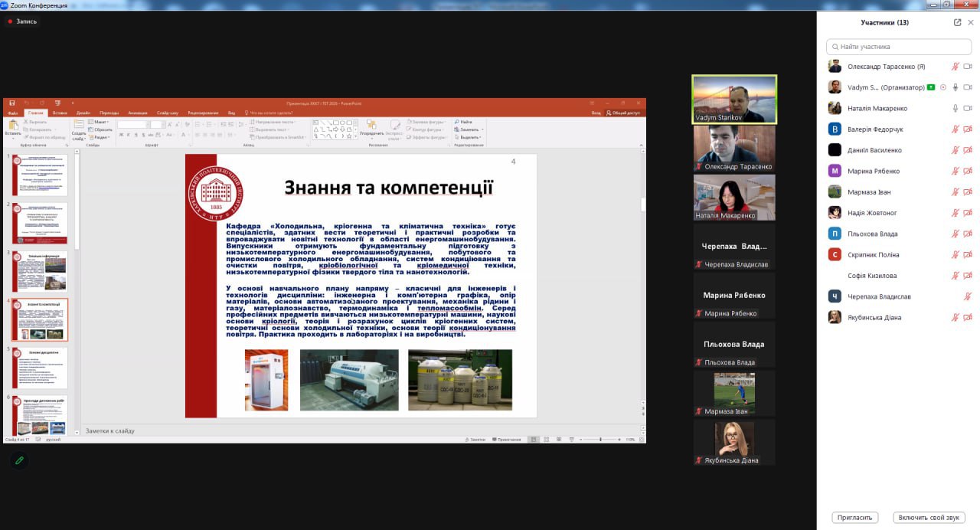Click the save icon in PowerPoint title bar
Viewport: 980px width, 530px height.
click(10, 103)
